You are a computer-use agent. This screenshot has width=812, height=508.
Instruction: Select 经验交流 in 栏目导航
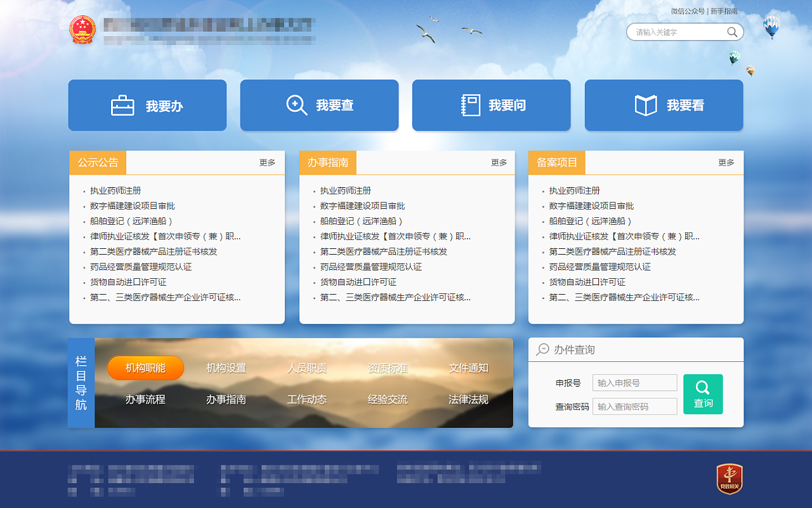[x=388, y=399]
